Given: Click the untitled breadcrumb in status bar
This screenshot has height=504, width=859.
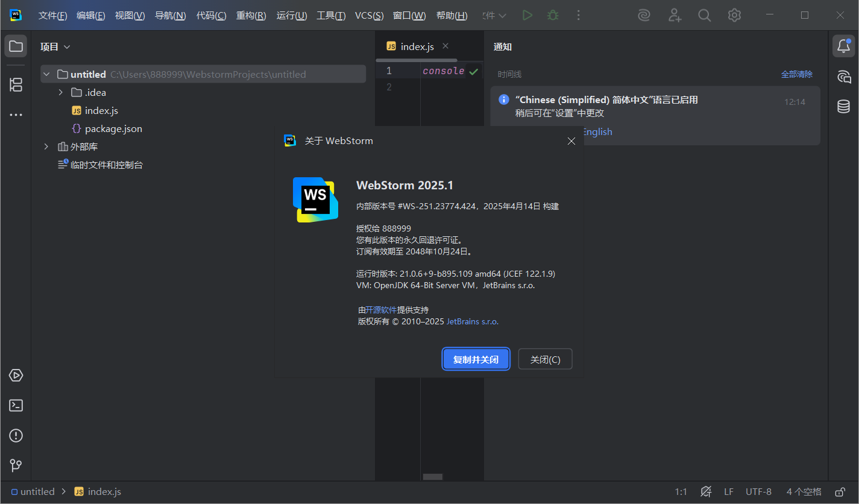Looking at the screenshot, I should 33,492.
